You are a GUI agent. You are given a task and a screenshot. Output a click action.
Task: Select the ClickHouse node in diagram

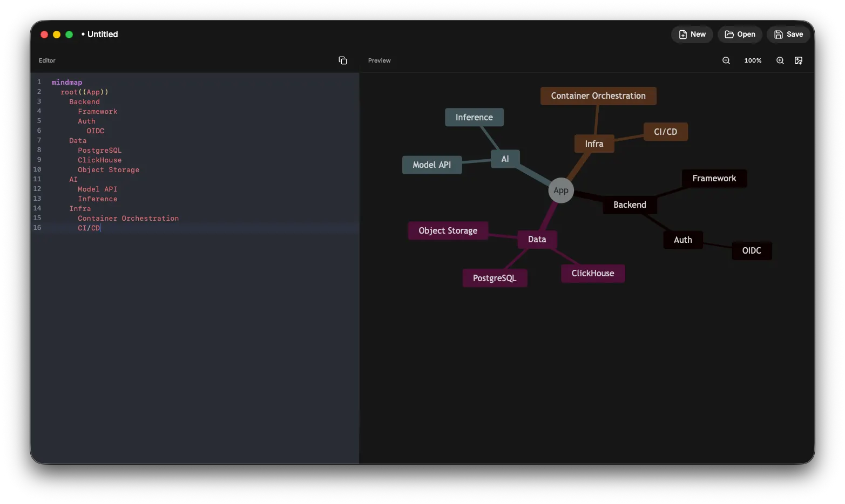point(593,274)
